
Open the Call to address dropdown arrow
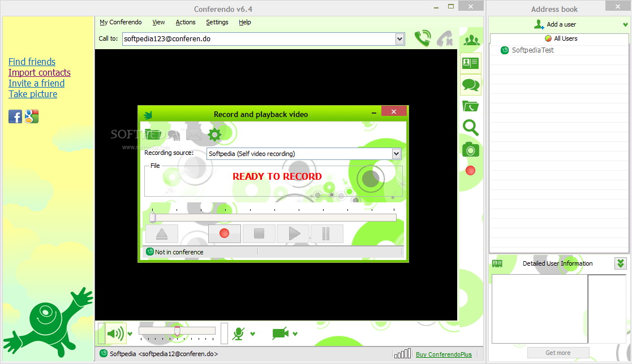coord(399,39)
